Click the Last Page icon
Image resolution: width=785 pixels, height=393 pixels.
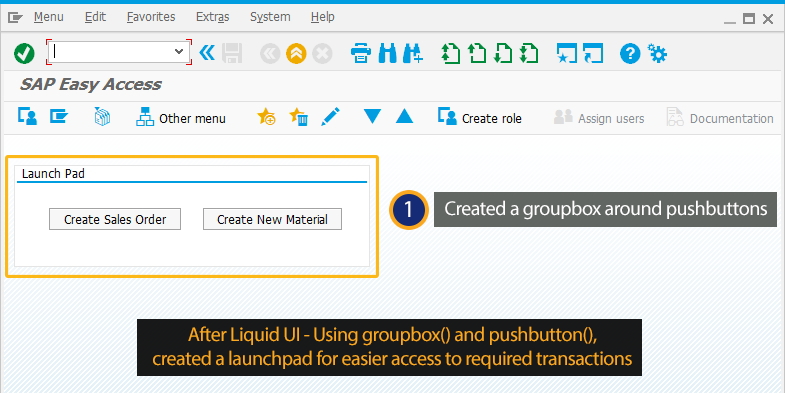coord(529,53)
